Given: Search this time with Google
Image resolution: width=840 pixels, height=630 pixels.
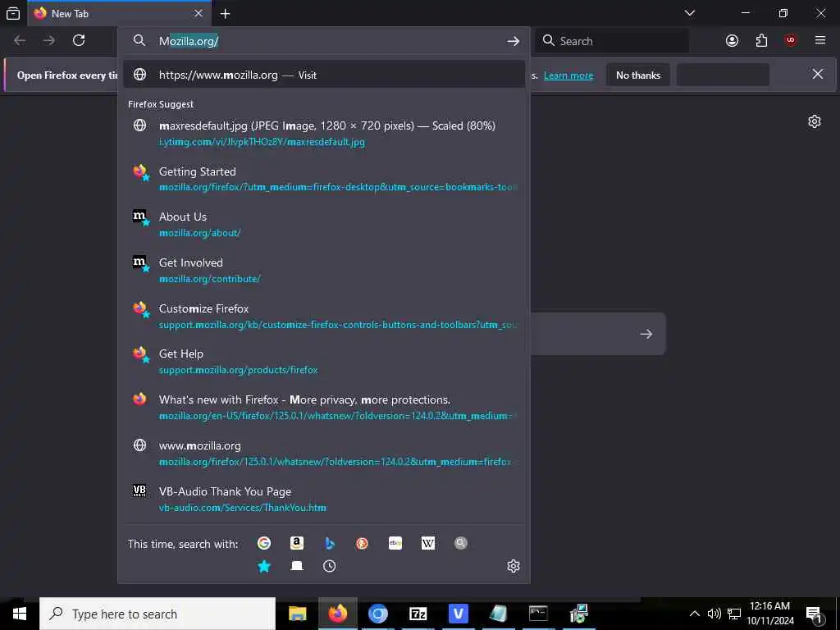Looking at the screenshot, I should click(x=264, y=543).
